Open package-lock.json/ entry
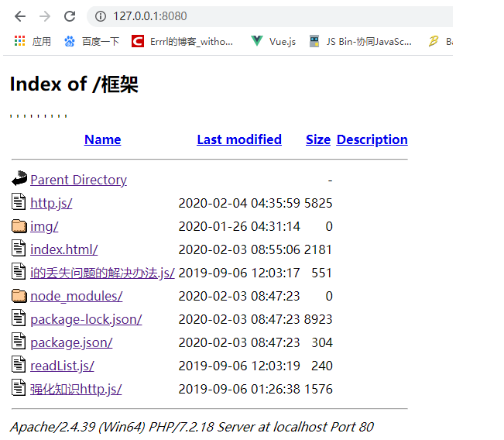Screen dimensions: 504x440 86,319
